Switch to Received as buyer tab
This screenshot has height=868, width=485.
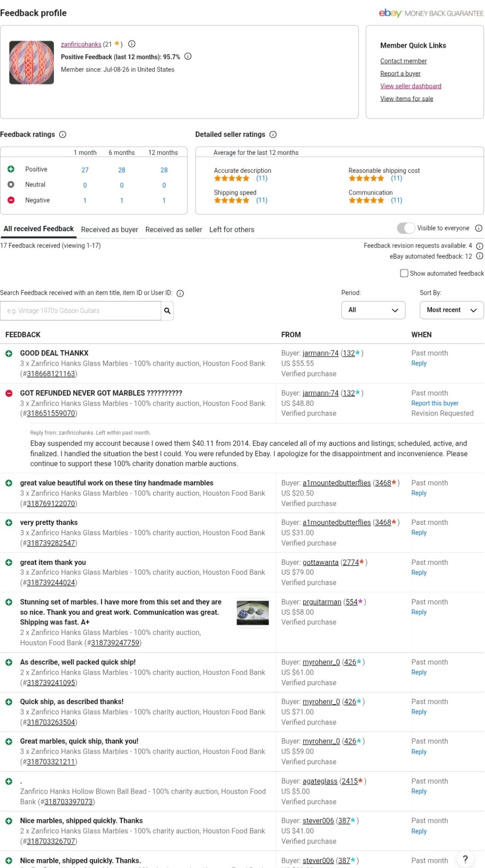point(109,230)
